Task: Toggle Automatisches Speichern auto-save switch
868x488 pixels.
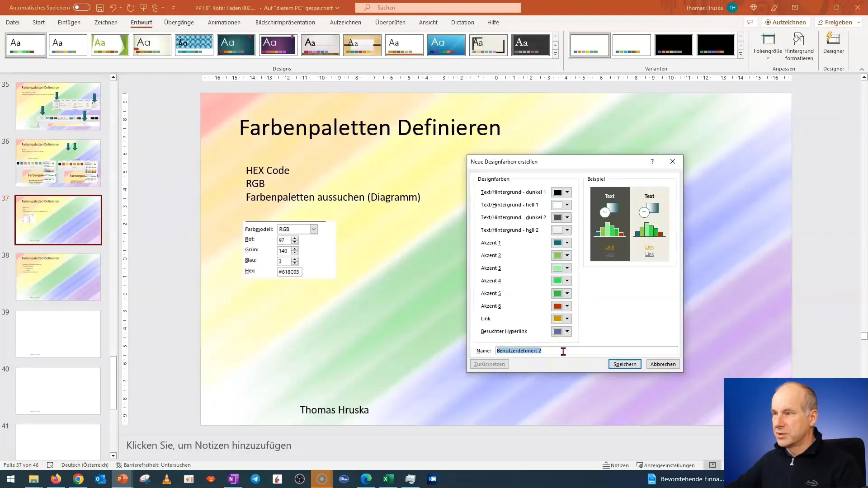Action: click(81, 7)
